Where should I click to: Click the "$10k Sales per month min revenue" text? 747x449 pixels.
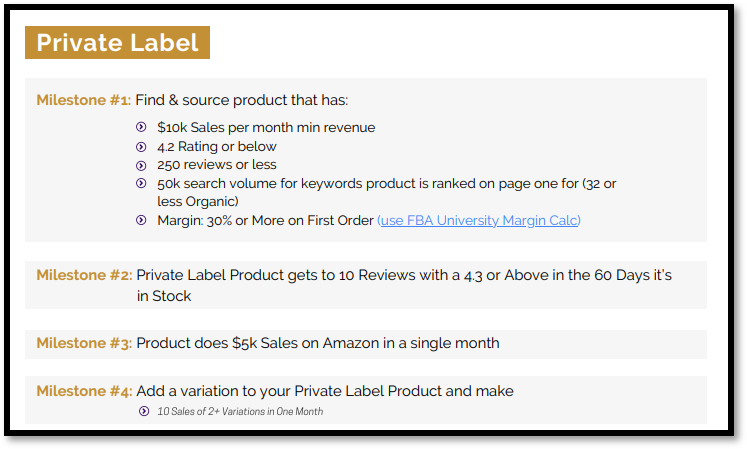(x=266, y=127)
